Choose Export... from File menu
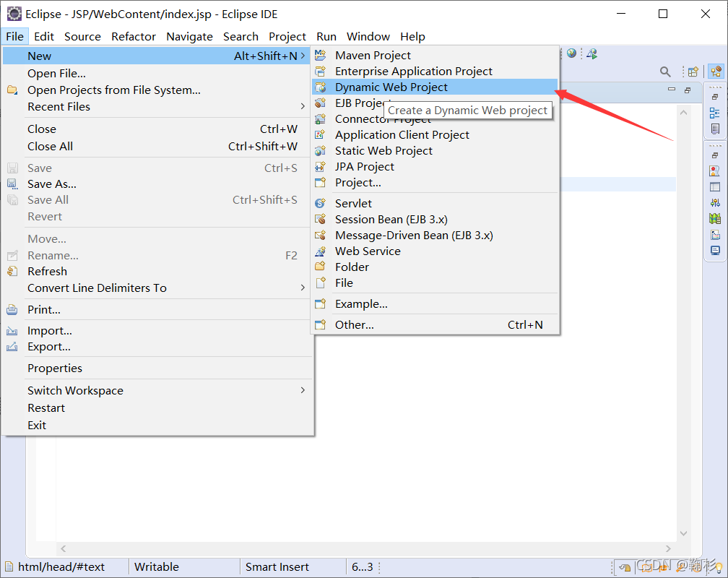Screen dimensions: 728x578 tap(157, 347)
